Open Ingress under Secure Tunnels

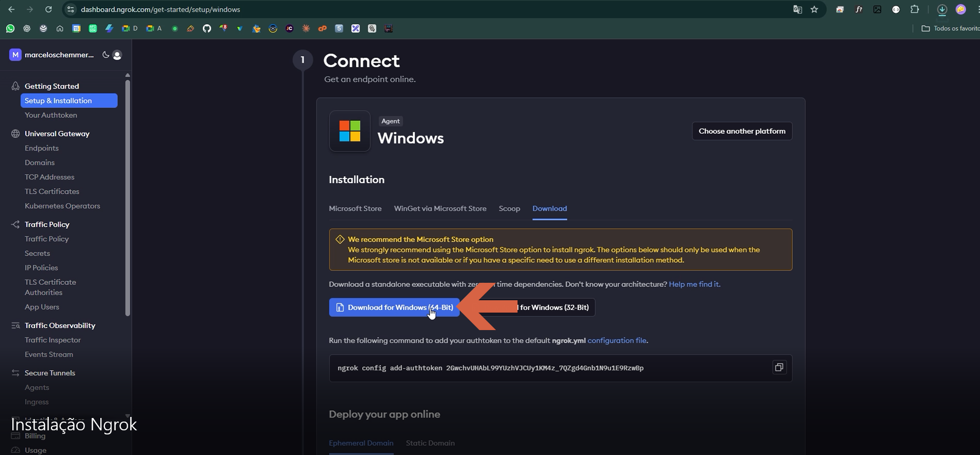[x=37, y=402]
